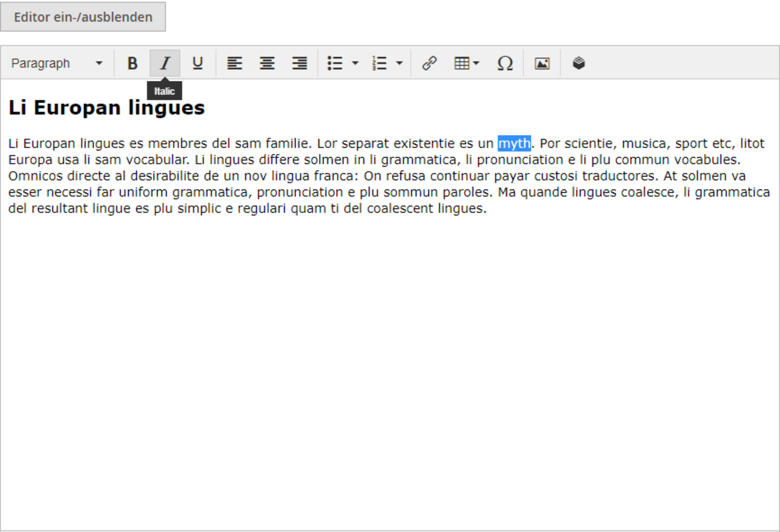Click the highlighted word 'myth'
Viewport: 780px width, 532px height.
[514, 143]
